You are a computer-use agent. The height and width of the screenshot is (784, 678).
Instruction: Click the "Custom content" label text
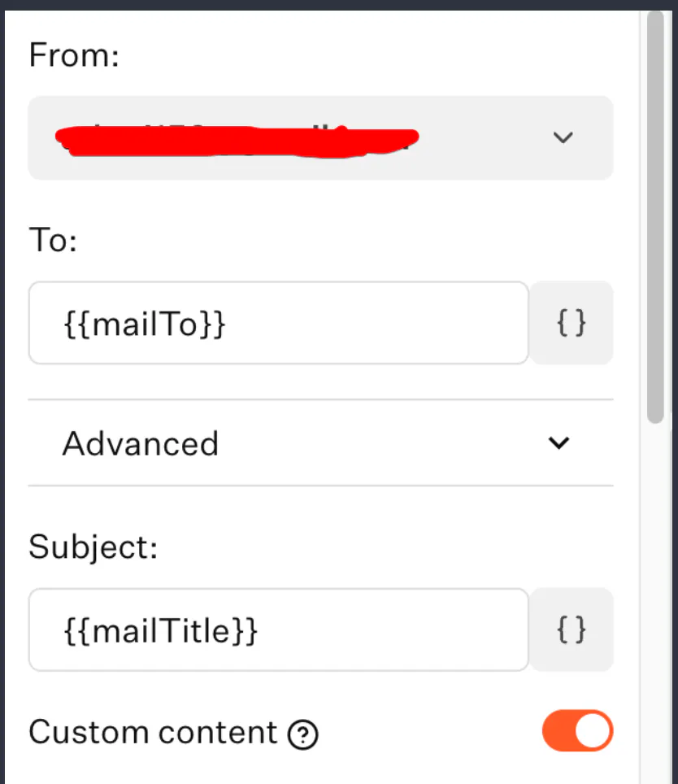[x=153, y=733]
